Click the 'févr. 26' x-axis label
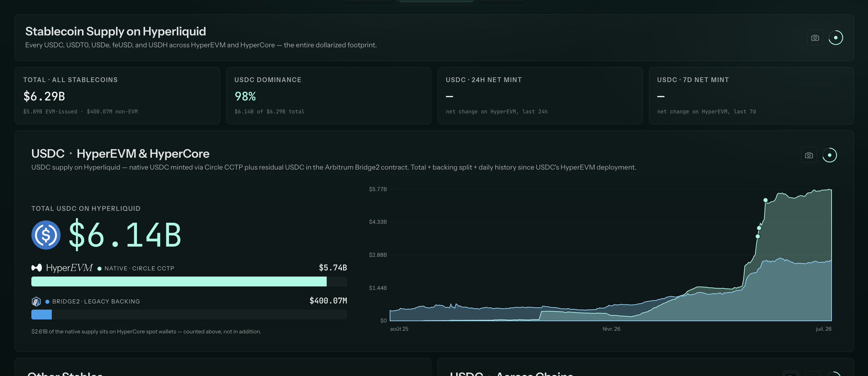This screenshot has width=868, height=376. pos(611,329)
